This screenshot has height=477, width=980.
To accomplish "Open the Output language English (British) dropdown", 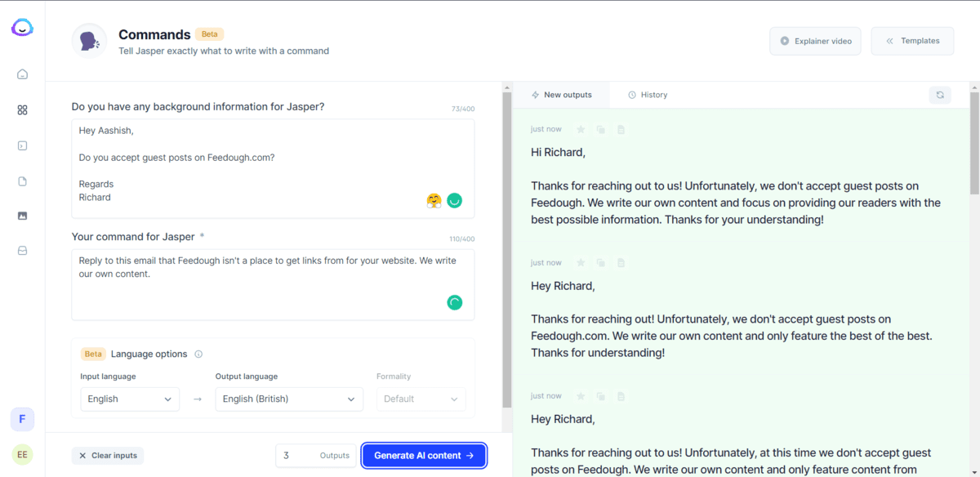I will [289, 399].
